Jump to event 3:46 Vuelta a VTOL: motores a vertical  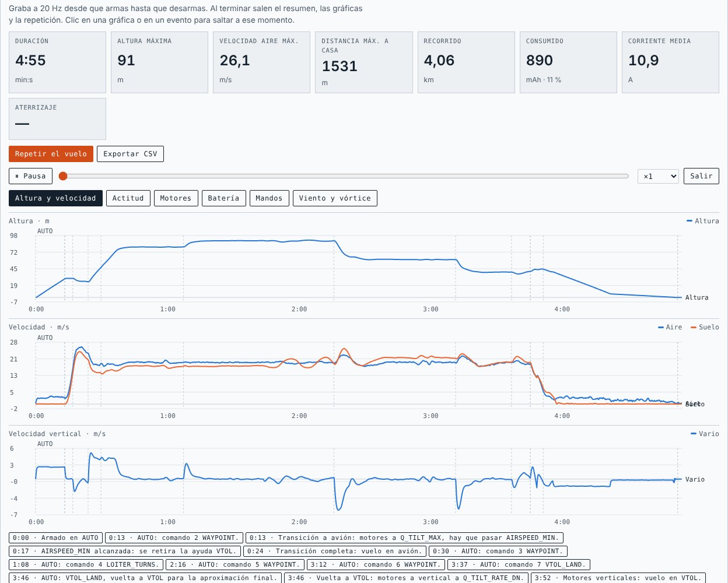(406, 578)
